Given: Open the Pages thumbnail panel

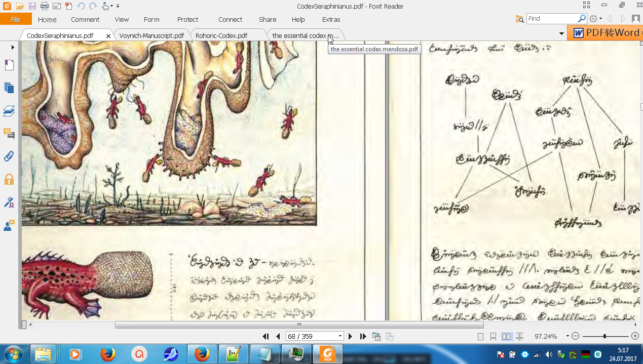Looking at the screenshot, I should point(9,88).
